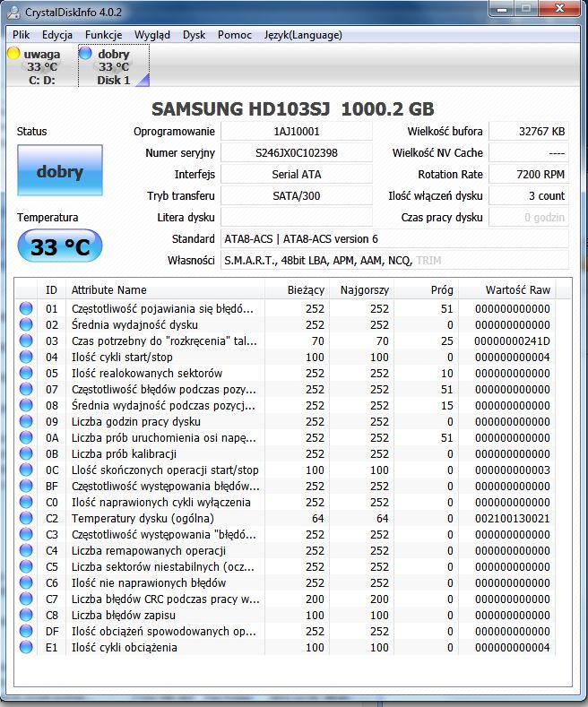Click the status orb of attribute C7
This screenshot has width=588, height=707.
[x=26, y=599]
